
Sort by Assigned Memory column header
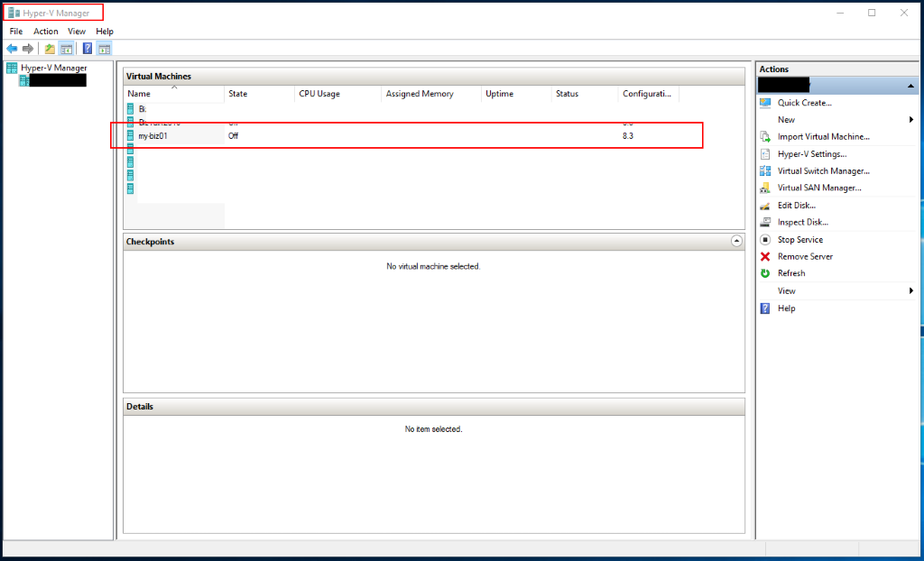pyautogui.click(x=431, y=94)
